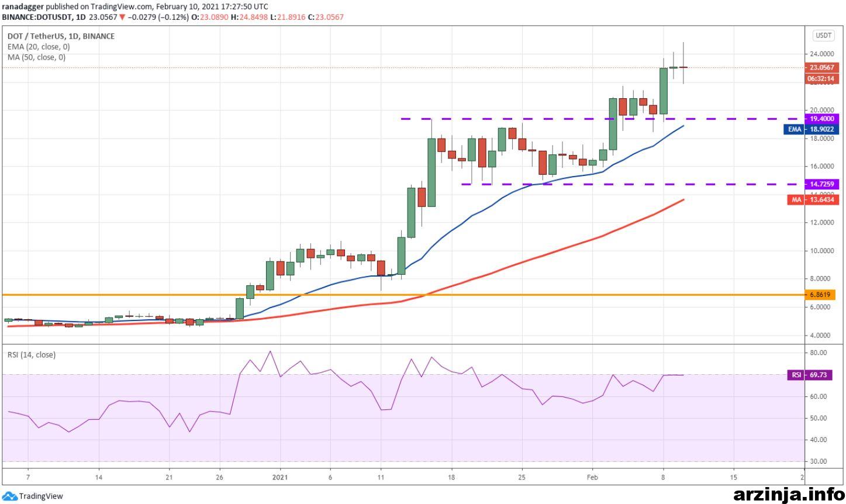Viewport: 846px width, 504px height.
Task: Click the 16.0000 price axis tick
Action: point(821,167)
